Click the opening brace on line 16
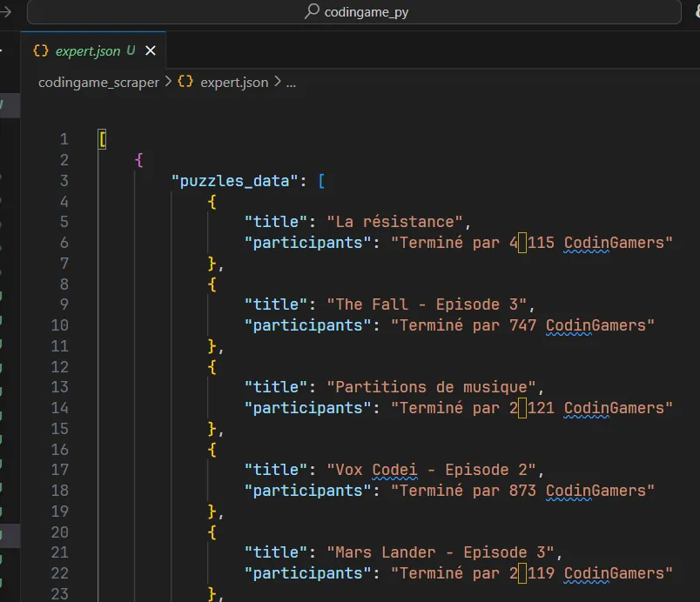Screen dimensions: 700x602 coord(212,450)
